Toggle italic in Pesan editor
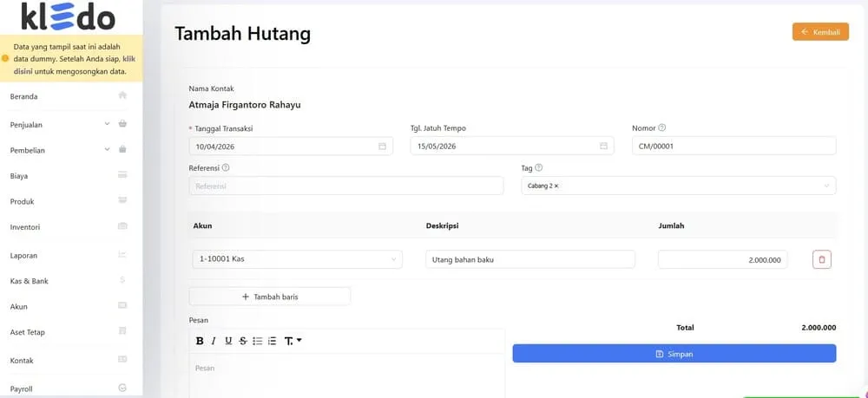Viewport: 868px width, 398px height. pyautogui.click(x=214, y=341)
